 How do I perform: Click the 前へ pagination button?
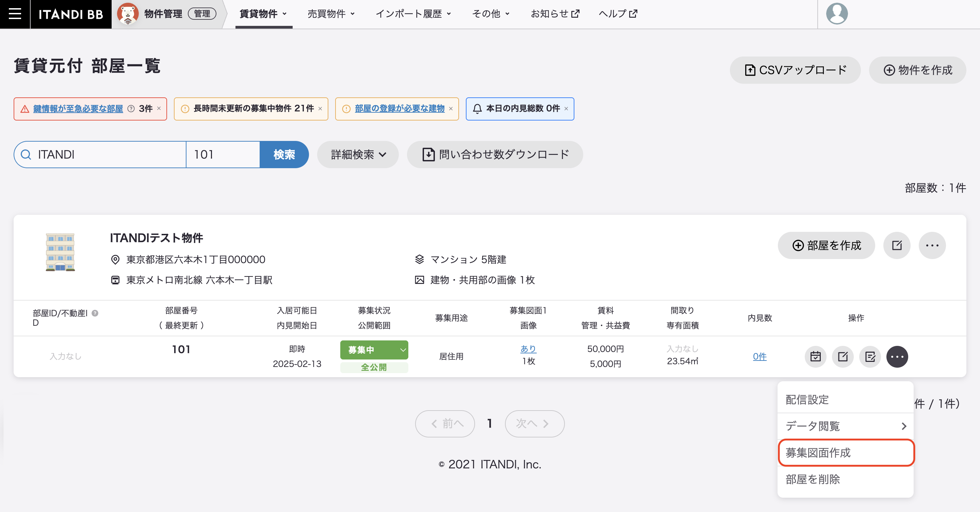click(445, 424)
